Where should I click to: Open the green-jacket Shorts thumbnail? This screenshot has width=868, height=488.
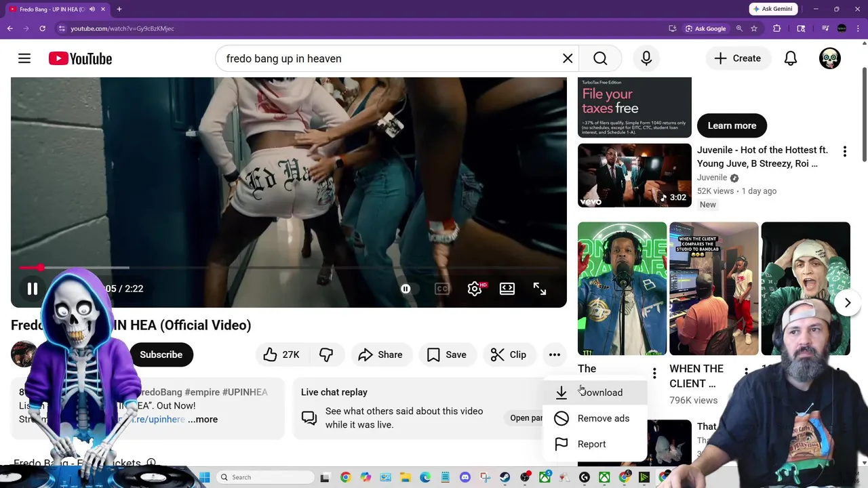pos(806,289)
